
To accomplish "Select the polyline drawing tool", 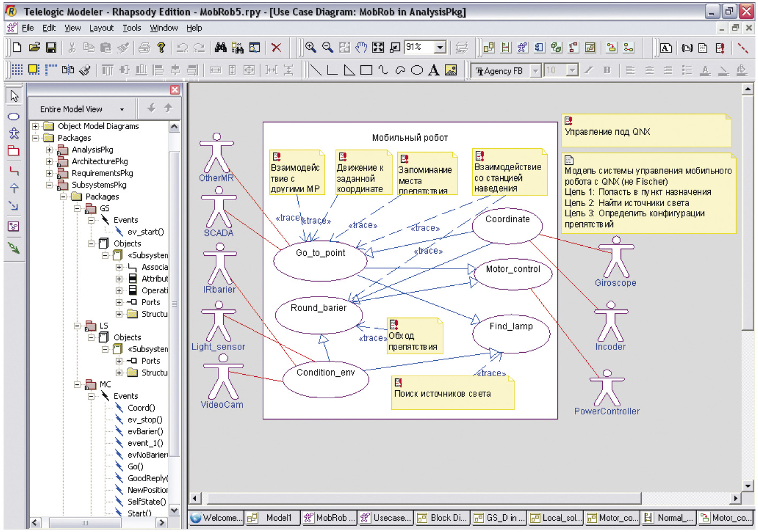I will point(332,70).
